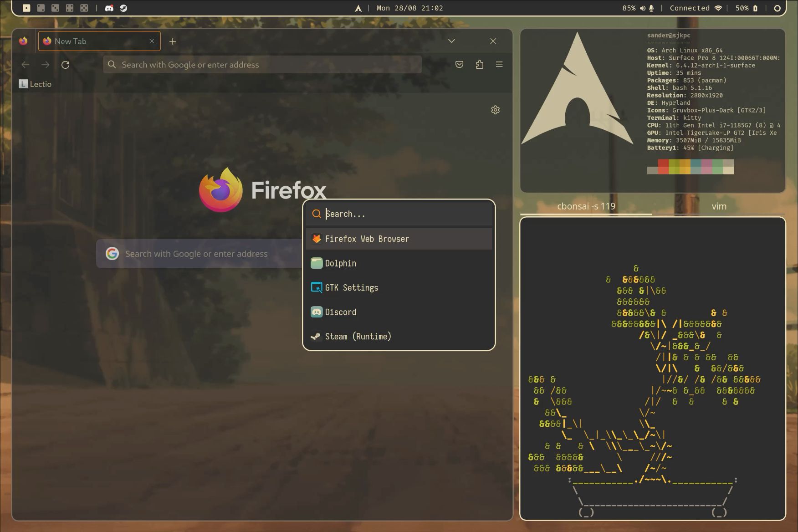Switch to the vim terminal tab
This screenshot has width=798, height=532.
pyautogui.click(x=719, y=206)
